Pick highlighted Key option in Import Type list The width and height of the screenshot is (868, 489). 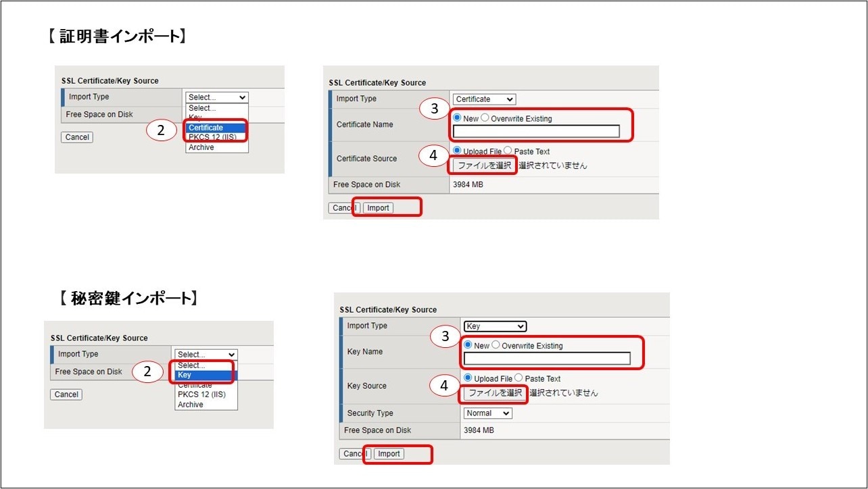(204, 375)
